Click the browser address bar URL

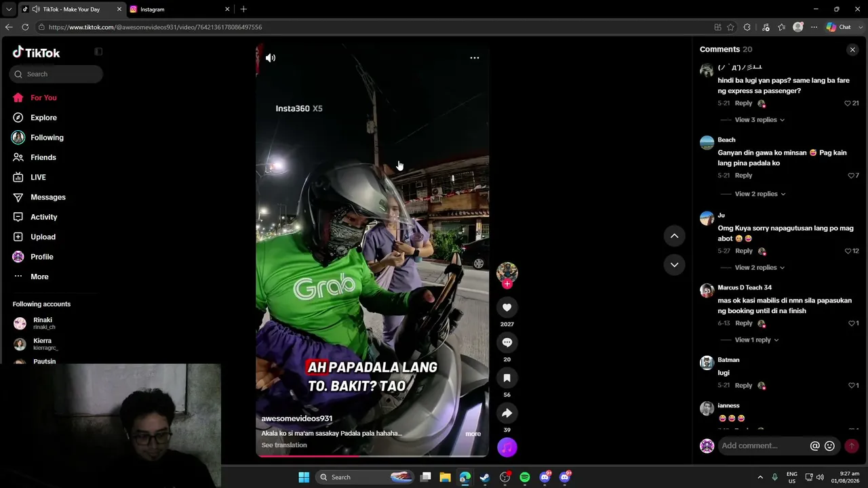point(155,27)
